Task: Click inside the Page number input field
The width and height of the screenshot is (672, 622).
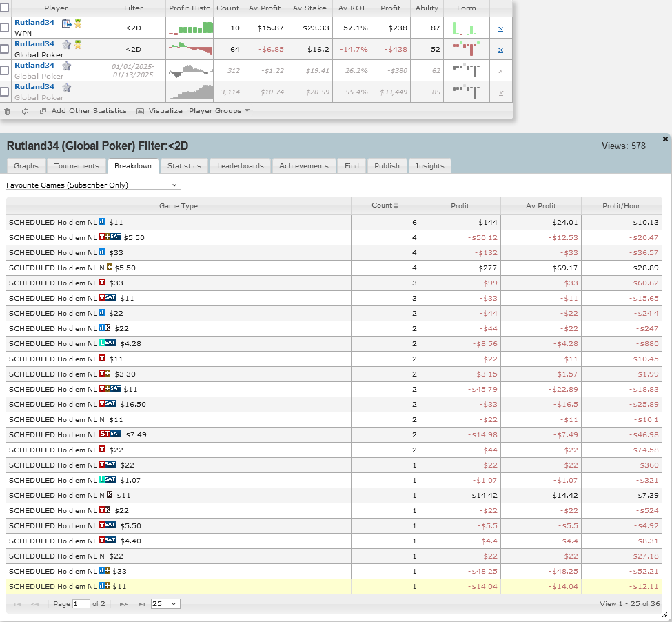Action: point(80,603)
